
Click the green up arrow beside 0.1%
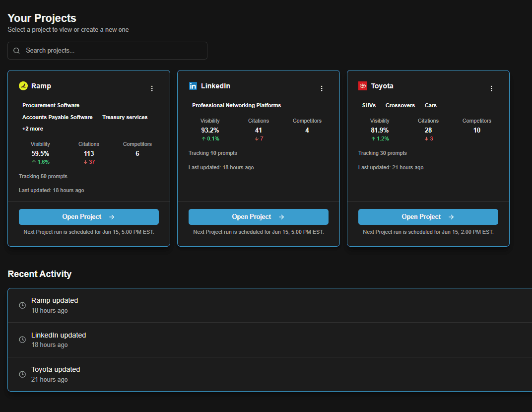203,139
